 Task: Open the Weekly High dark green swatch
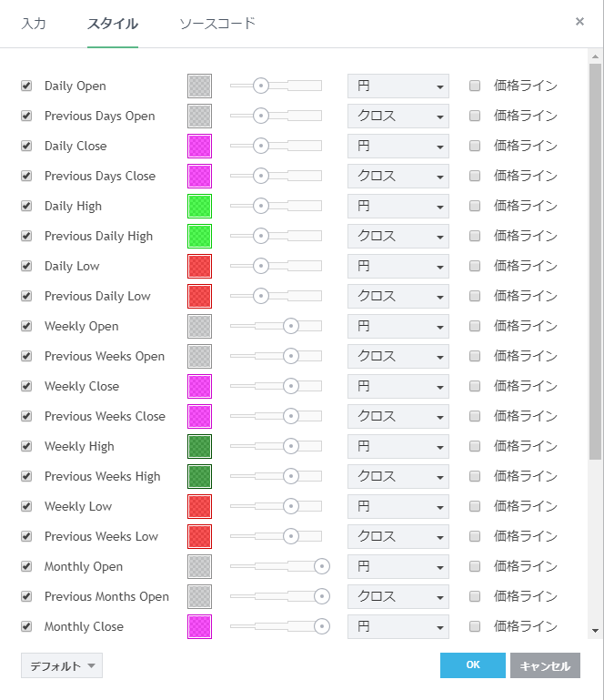[x=199, y=446]
